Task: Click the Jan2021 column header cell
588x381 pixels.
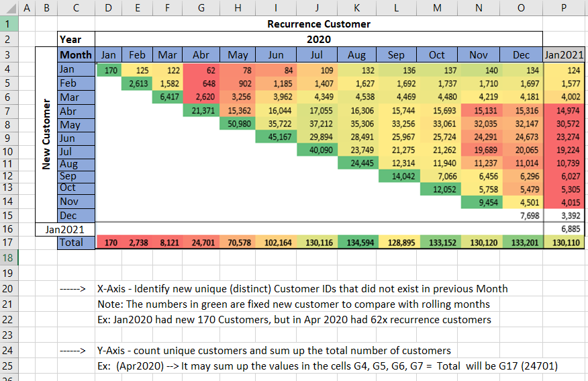Action: click(565, 55)
